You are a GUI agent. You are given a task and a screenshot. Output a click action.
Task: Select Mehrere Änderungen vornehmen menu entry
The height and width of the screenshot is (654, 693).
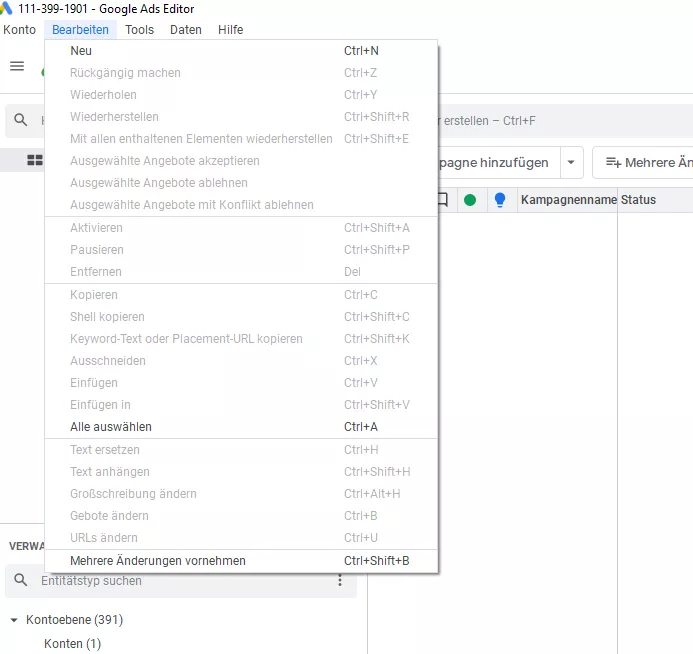click(241, 561)
